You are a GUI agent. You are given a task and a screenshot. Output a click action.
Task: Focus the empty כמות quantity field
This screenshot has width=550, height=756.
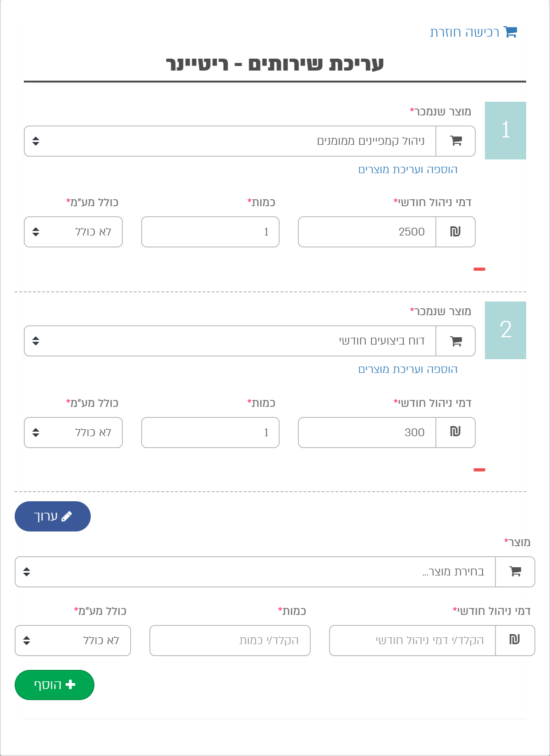point(230,641)
